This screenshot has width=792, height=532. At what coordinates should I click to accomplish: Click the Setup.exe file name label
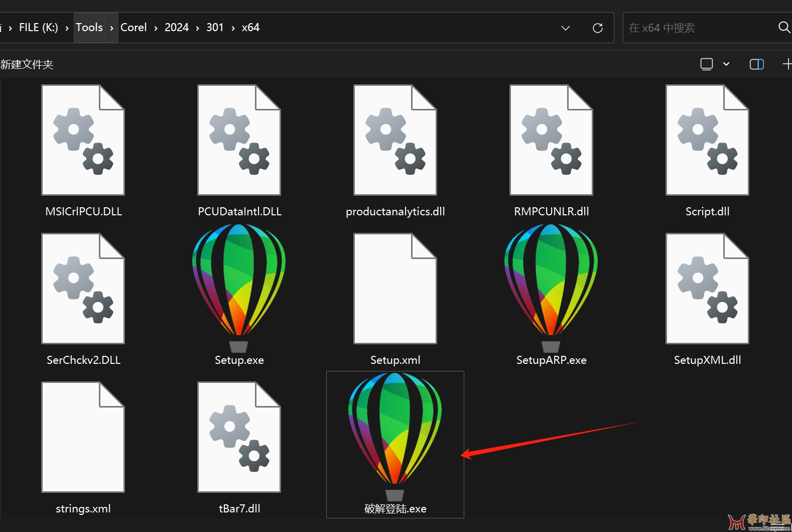click(239, 360)
